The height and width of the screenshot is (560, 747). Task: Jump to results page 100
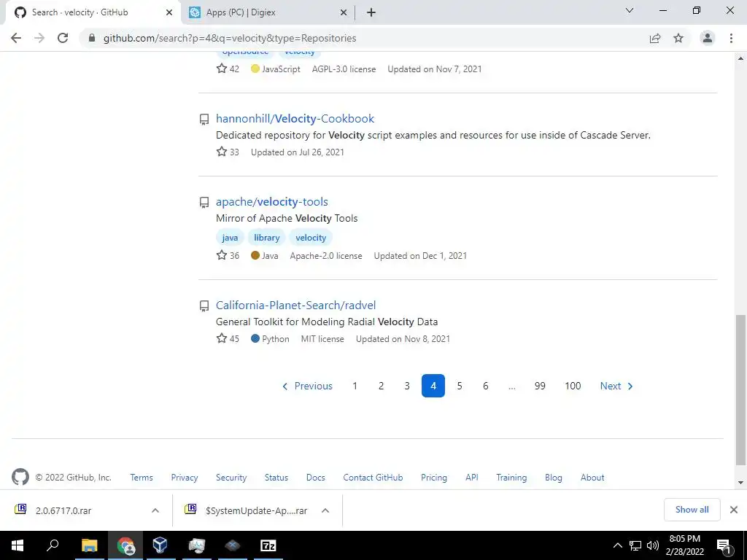point(573,386)
